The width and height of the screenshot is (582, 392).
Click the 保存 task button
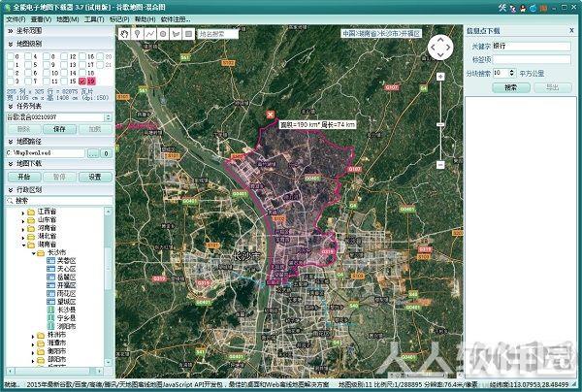[x=59, y=129]
